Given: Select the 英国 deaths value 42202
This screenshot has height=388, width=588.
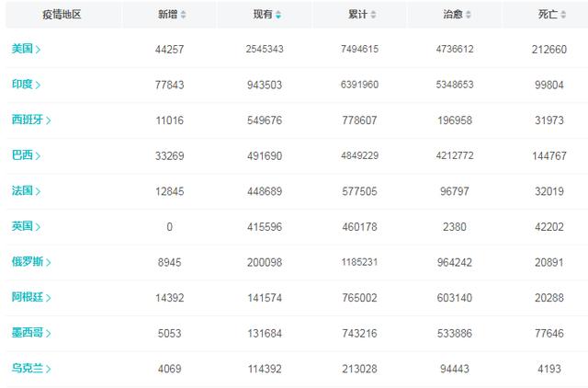Looking at the screenshot, I should pyautogui.click(x=549, y=227).
